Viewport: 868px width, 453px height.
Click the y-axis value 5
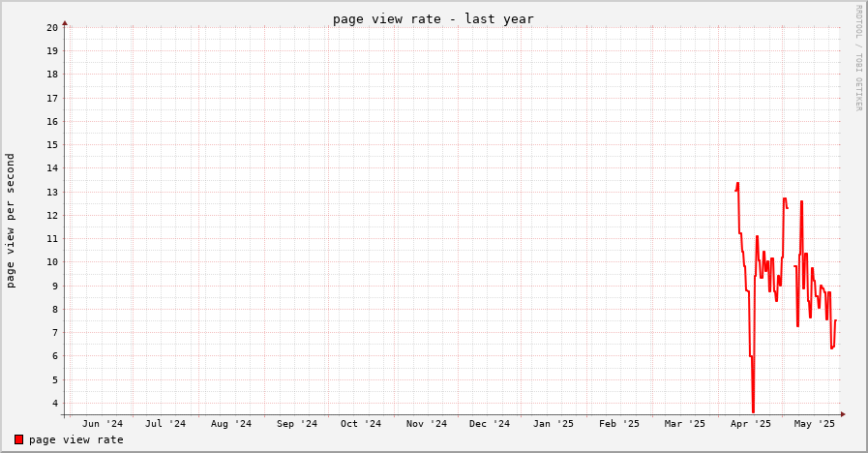[55, 380]
